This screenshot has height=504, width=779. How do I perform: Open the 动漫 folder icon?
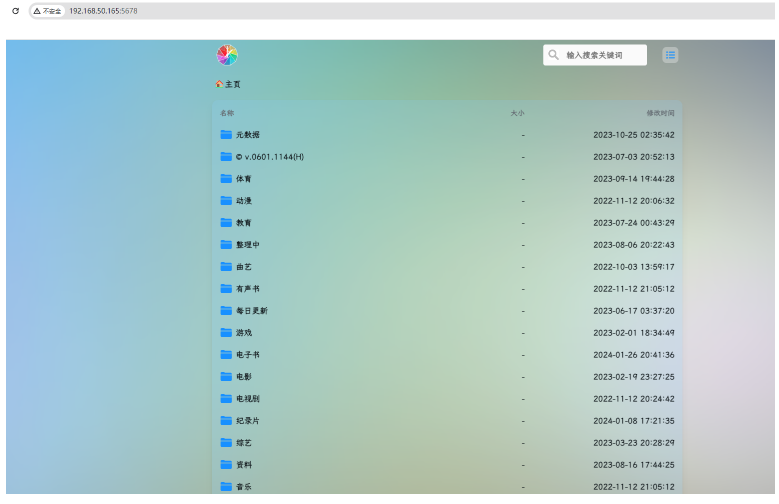tap(226, 201)
